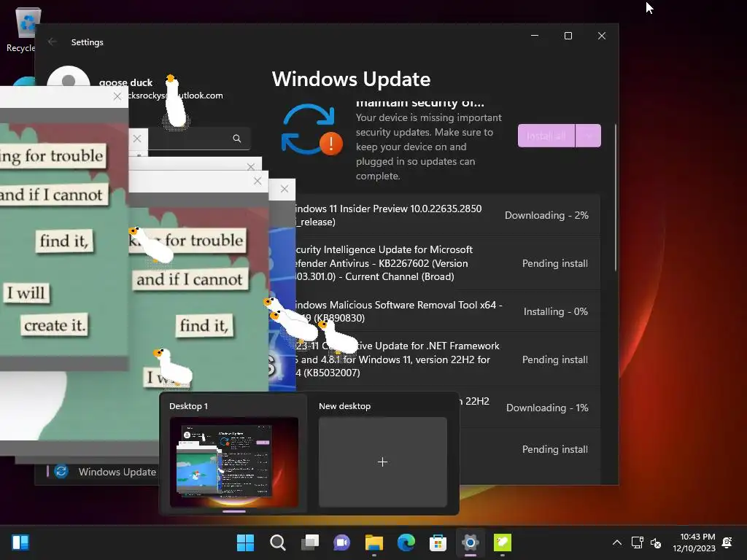Image resolution: width=747 pixels, height=560 pixels.
Task: Click the goose standing near the account email
Action: click(175, 101)
